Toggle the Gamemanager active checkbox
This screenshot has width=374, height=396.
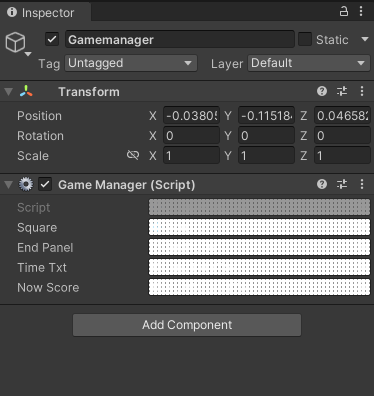(52, 39)
